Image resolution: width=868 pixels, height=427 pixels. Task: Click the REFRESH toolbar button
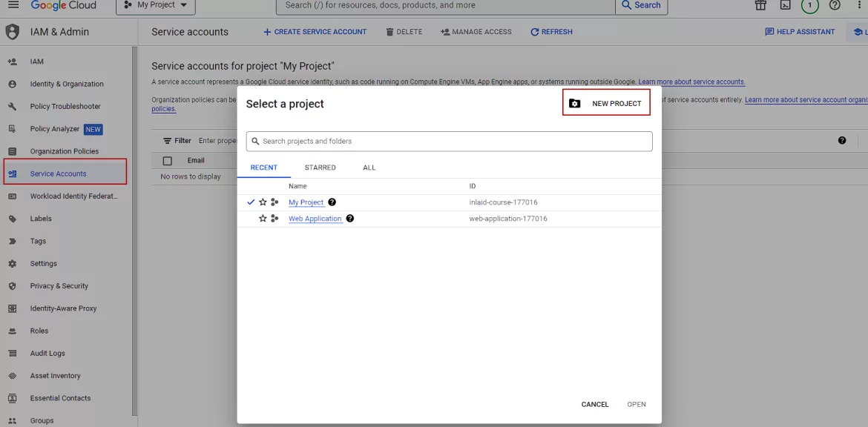[551, 32]
